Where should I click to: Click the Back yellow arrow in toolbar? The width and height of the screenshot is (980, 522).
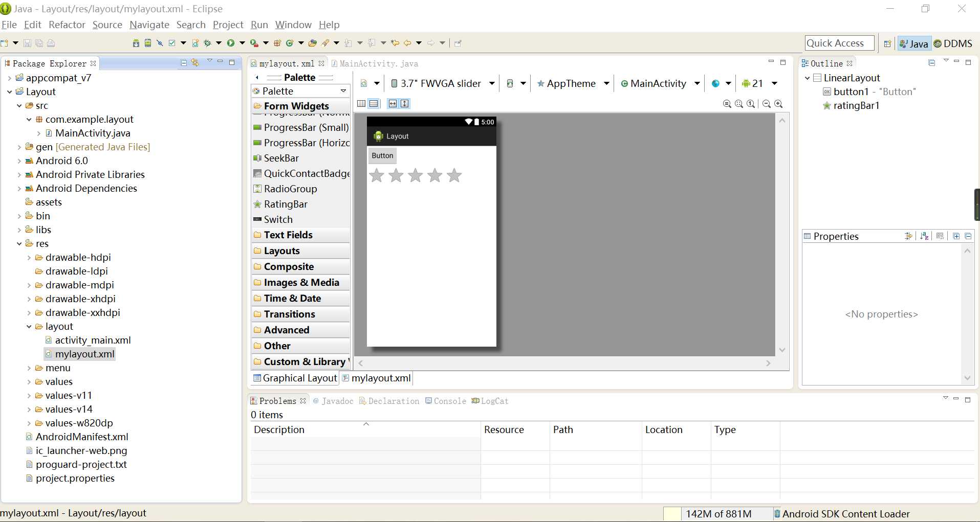tap(407, 43)
